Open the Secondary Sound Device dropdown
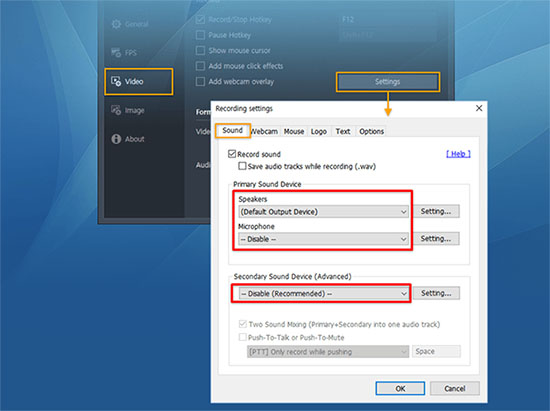550x411 pixels. (x=323, y=294)
